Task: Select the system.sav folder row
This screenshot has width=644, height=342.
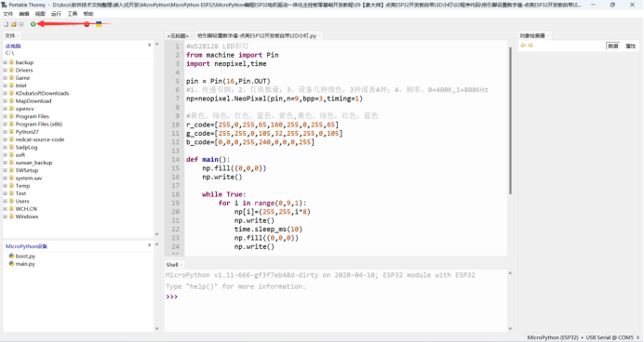Action: (x=78, y=178)
